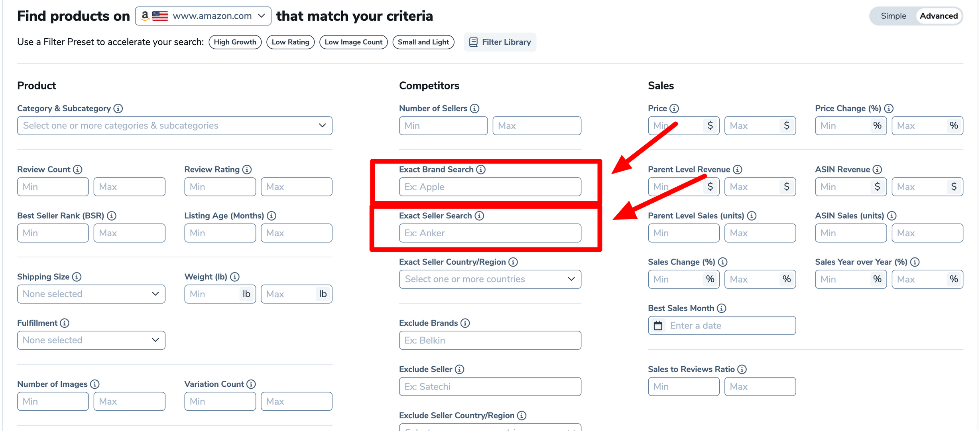Click the Price Change info icon
The height and width of the screenshot is (431, 980).
coord(889,109)
